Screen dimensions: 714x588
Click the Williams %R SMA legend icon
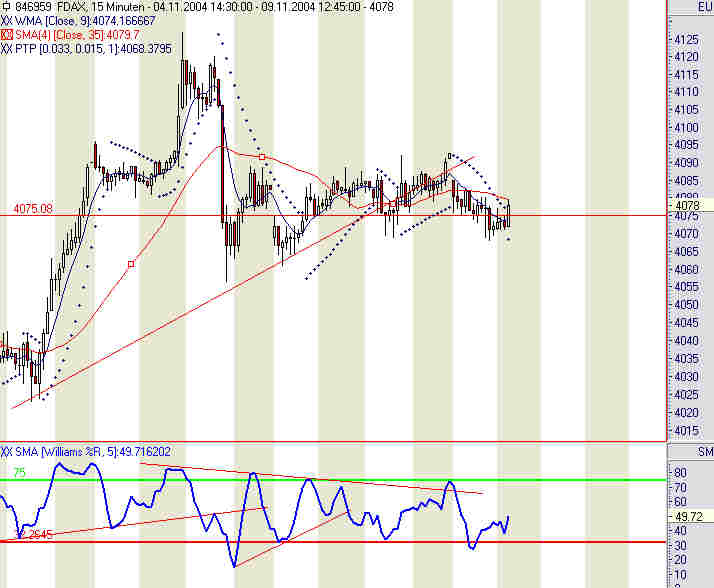click(x=6, y=452)
